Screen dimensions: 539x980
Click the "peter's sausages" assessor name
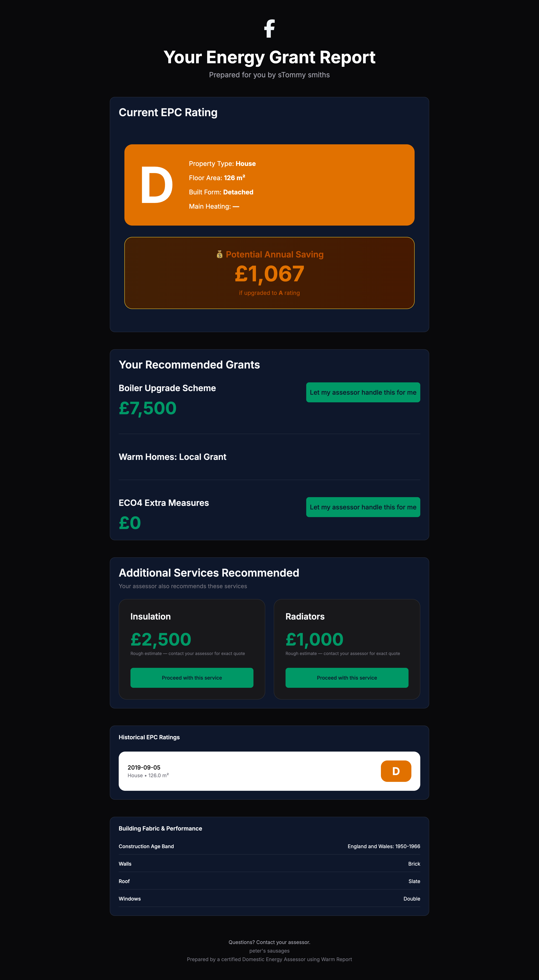pos(269,951)
